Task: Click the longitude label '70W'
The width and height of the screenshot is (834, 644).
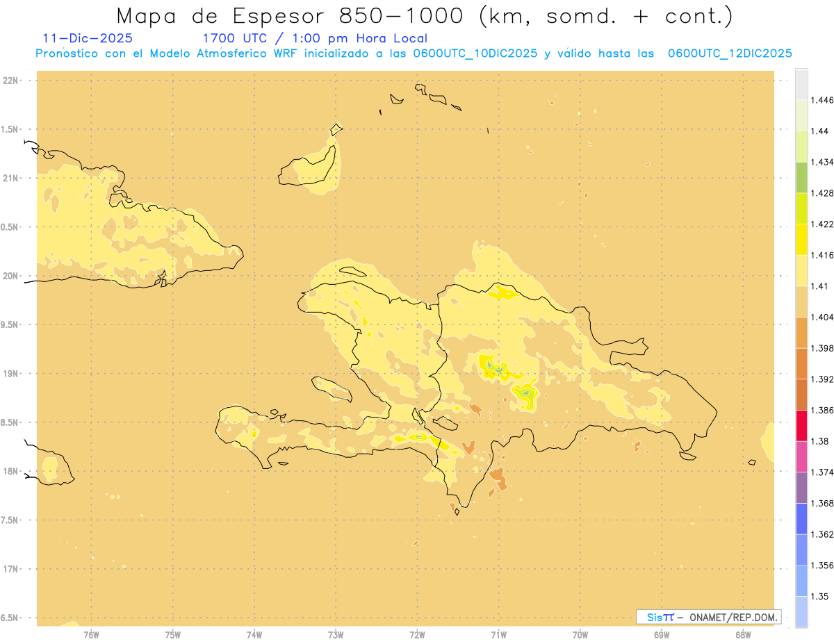Action: tap(580, 634)
